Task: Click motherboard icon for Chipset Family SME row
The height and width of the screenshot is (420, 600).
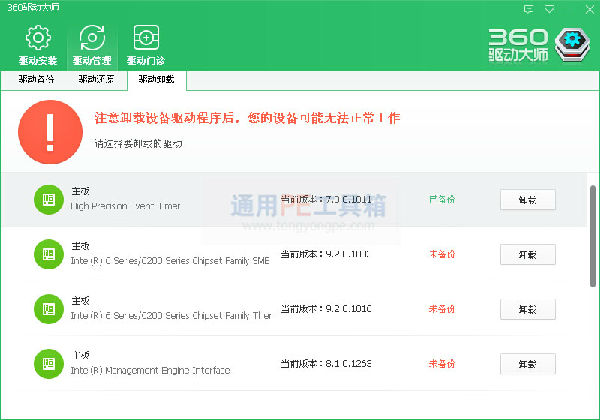Action: click(x=49, y=254)
